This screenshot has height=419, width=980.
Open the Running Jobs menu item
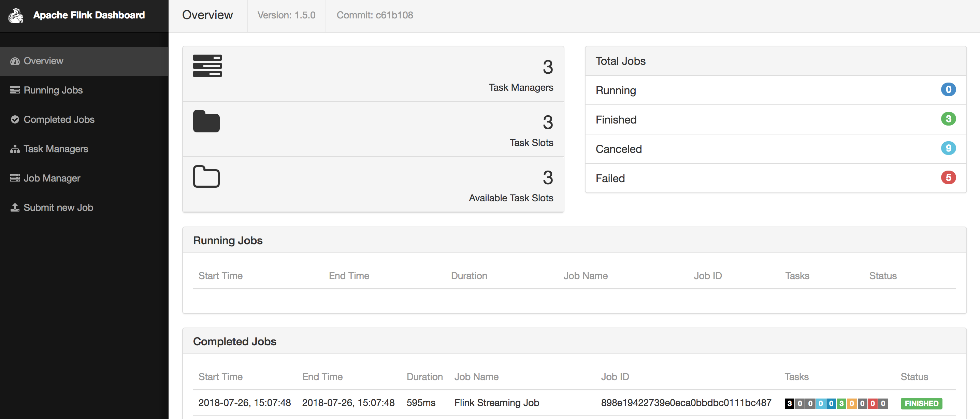click(x=53, y=90)
